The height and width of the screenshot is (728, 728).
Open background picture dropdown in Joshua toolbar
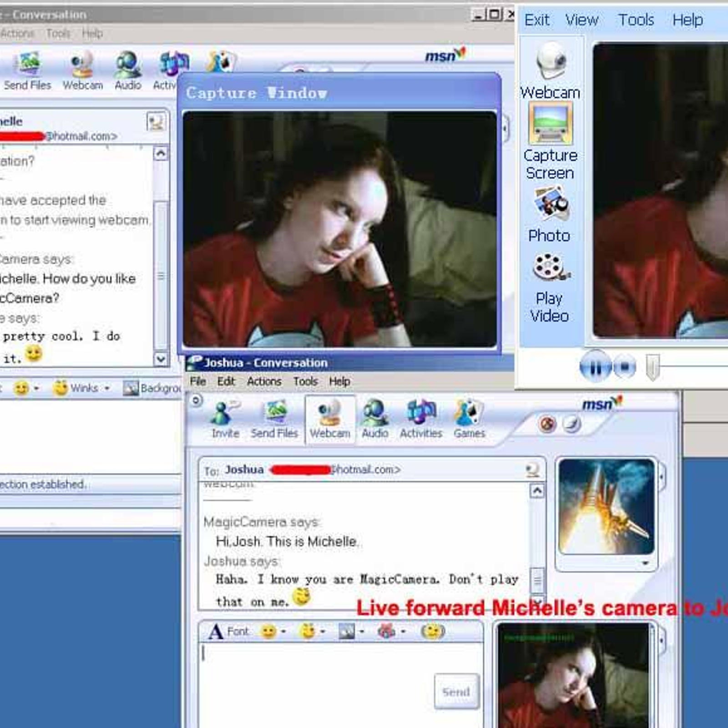click(x=351, y=632)
